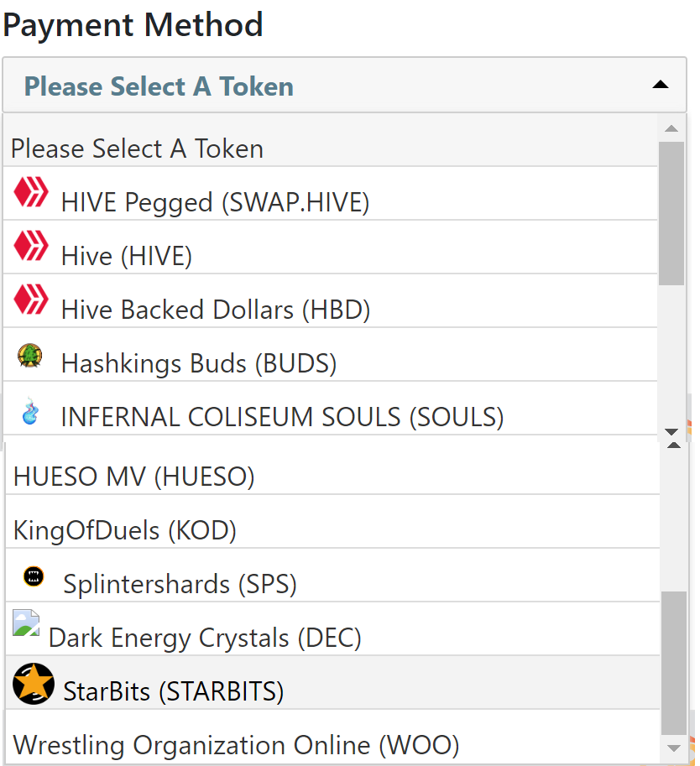Choose HUESO MV (HUESO) token
This screenshot has height=766, width=700.
pyautogui.click(x=134, y=477)
